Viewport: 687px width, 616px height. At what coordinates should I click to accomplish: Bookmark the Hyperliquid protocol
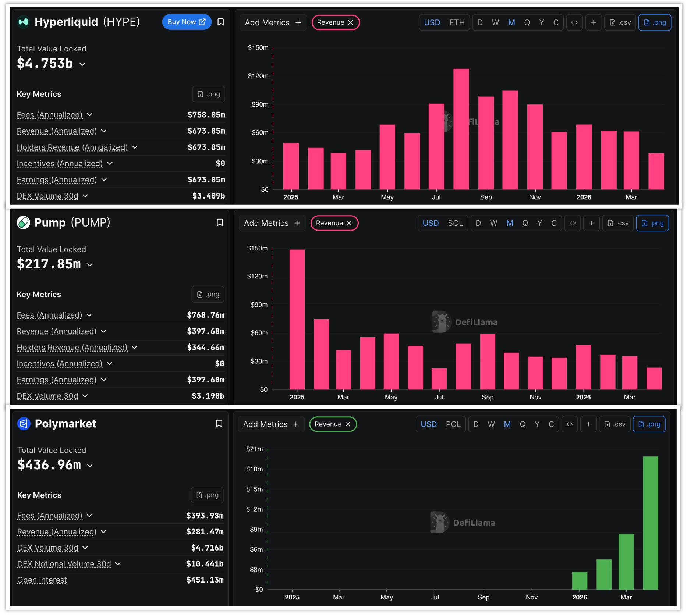click(221, 22)
